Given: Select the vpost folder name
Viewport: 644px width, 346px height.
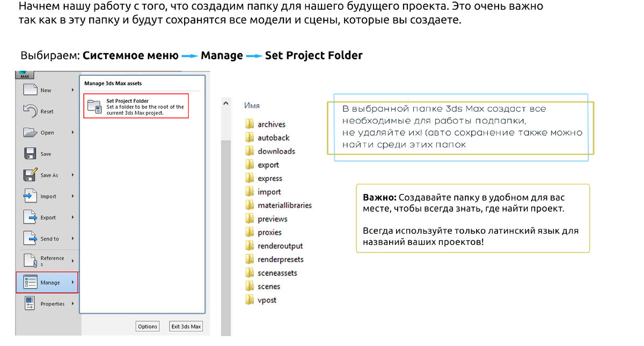Looking at the screenshot, I should pyautogui.click(x=267, y=300).
